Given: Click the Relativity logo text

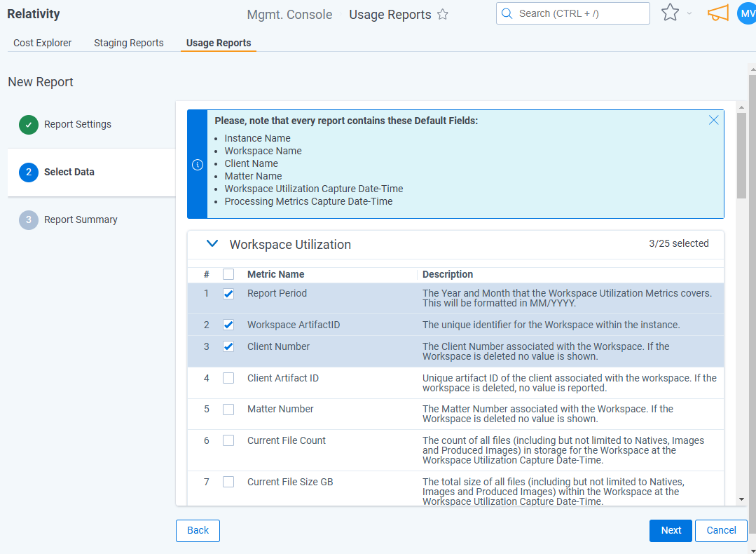Looking at the screenshot, I should [x=33, y=14].
